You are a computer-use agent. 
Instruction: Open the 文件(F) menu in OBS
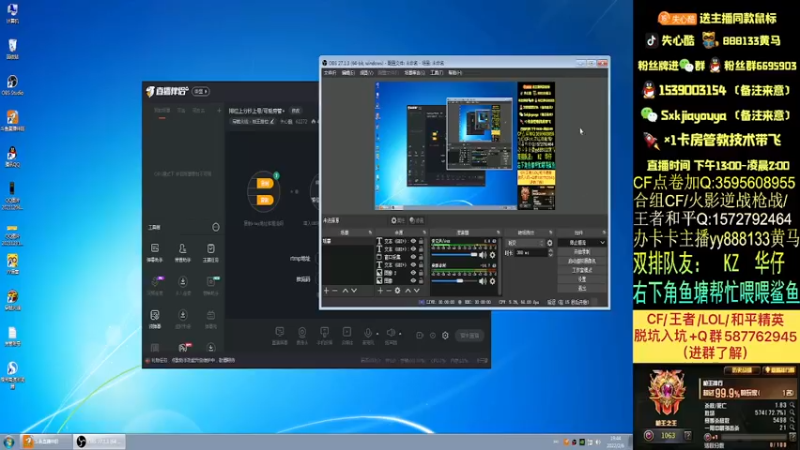click(330, 73)
